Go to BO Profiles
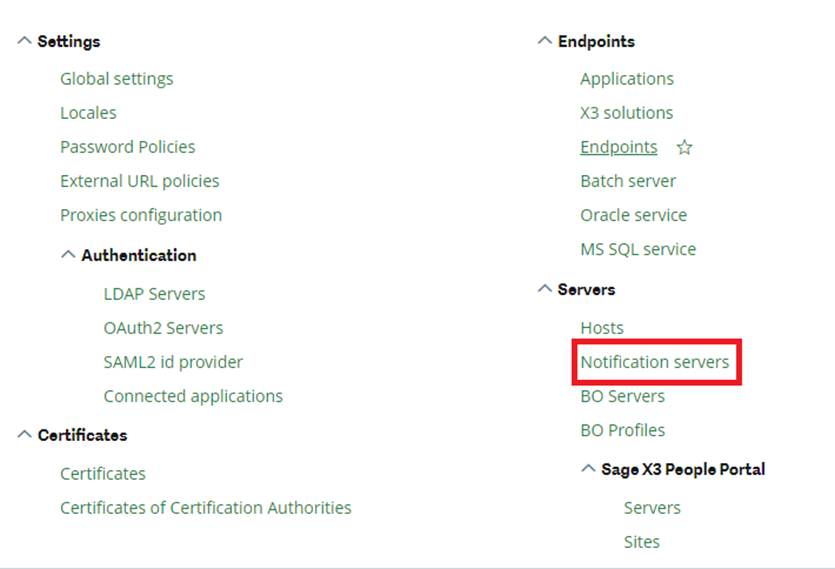835x569 pixels. [622, 430]
